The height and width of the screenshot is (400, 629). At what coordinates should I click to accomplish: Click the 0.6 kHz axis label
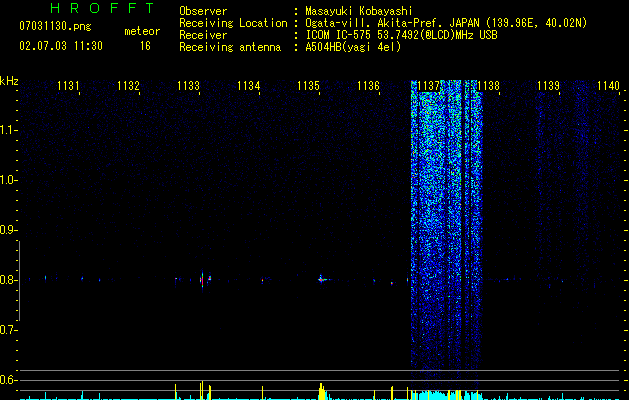coord(8,380)
